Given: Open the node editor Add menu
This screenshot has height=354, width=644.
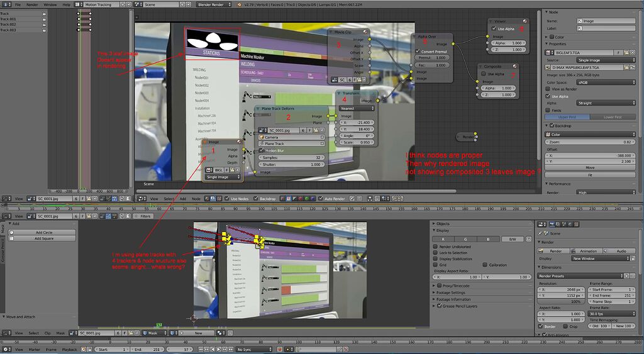Looking at the screenshot, I should (183, 199).
